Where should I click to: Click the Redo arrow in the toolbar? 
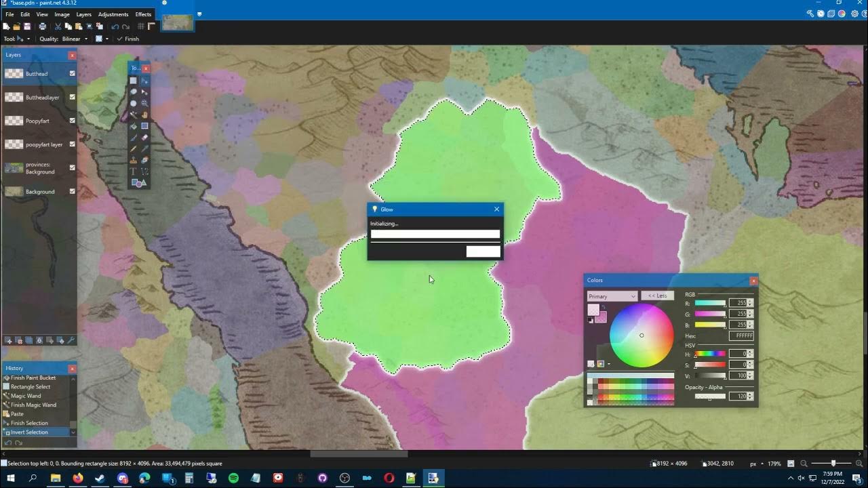(125, 26)
